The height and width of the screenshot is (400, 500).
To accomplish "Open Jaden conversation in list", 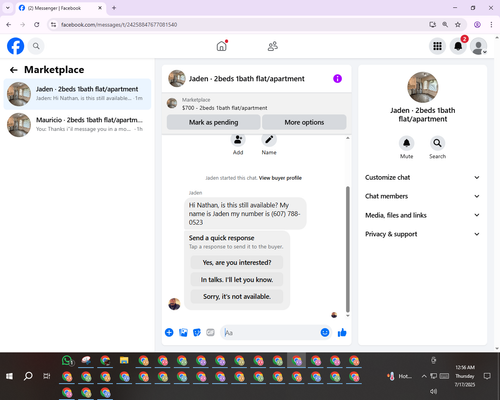I will pyautogui.click(x=77, y=94).
